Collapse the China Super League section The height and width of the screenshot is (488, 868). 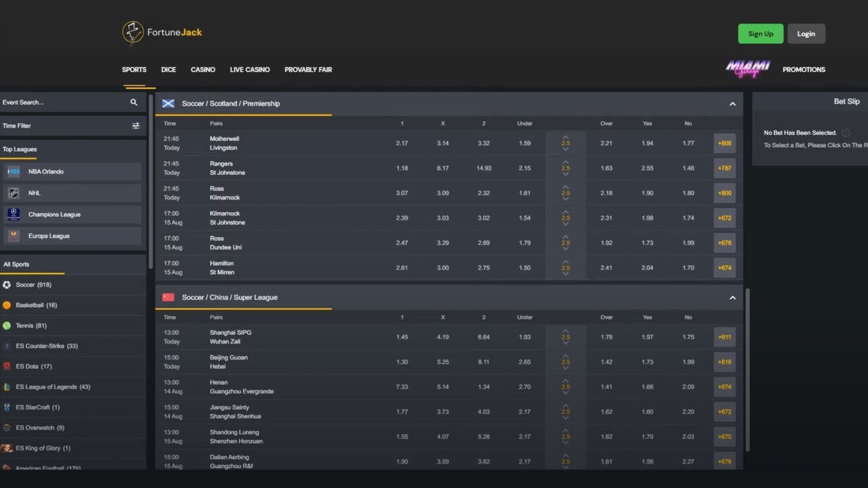tap(732, 298)
